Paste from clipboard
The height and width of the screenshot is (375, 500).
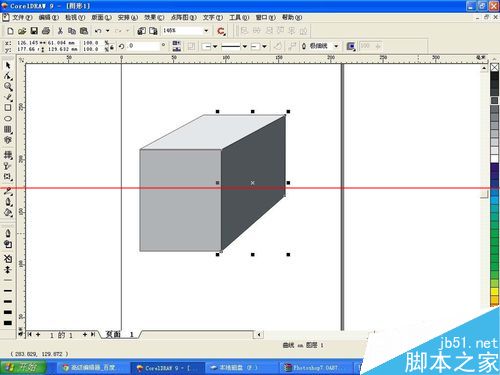[x=84, y=31]
